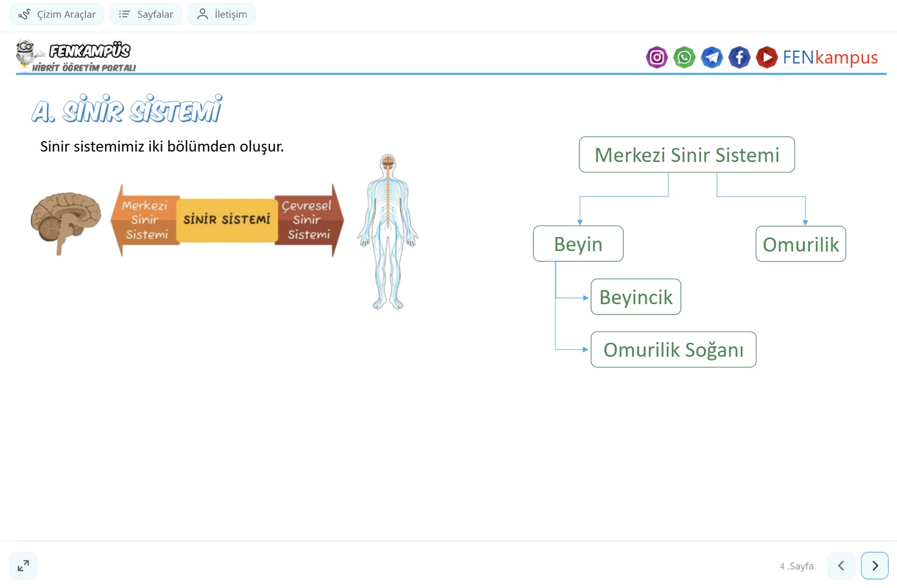Viewport: 897px width, 588px height.
Task: Open the Çizim Araçlar menu
Action: [57, 14]
